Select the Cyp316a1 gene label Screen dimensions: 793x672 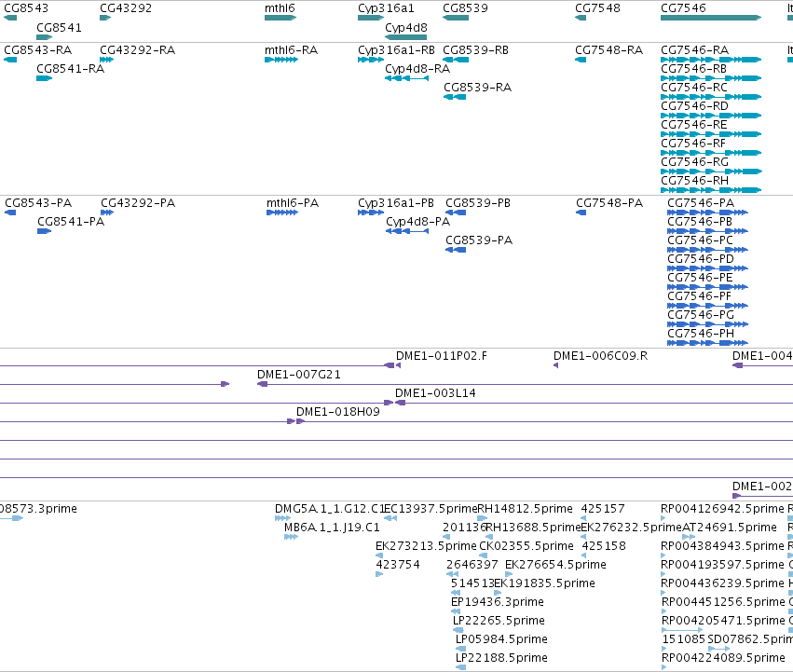coord(386,8)
